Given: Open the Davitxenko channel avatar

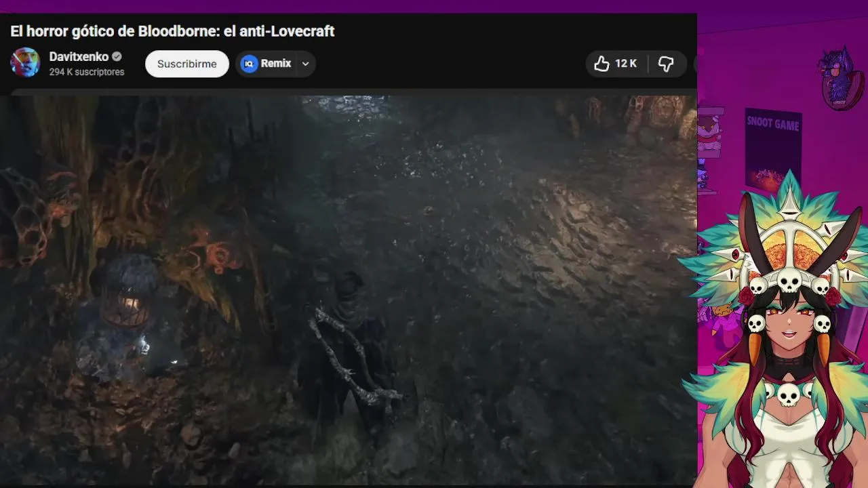Looking at the screenshot, I should point(25,63).
